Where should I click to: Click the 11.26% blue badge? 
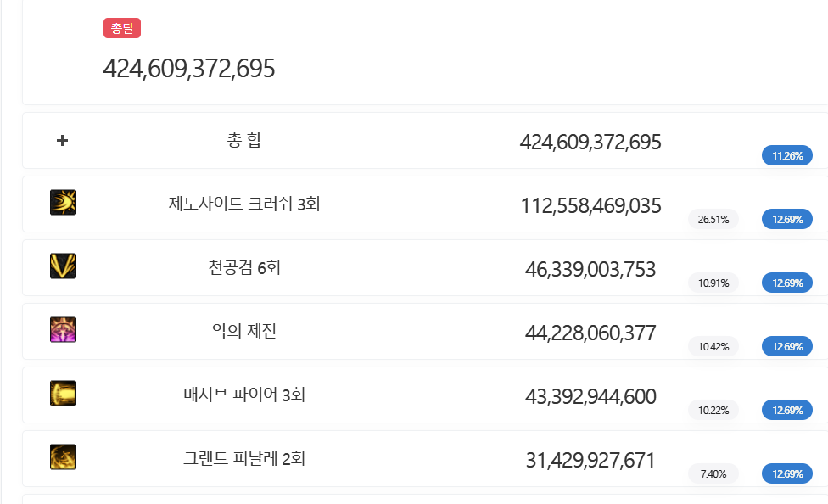(787, 156)
